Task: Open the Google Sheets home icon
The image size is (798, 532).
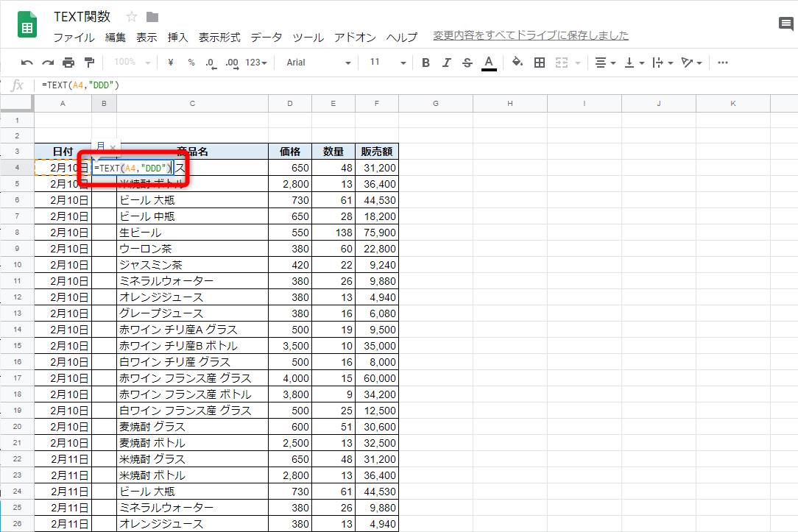Action: tap(27, 25)
